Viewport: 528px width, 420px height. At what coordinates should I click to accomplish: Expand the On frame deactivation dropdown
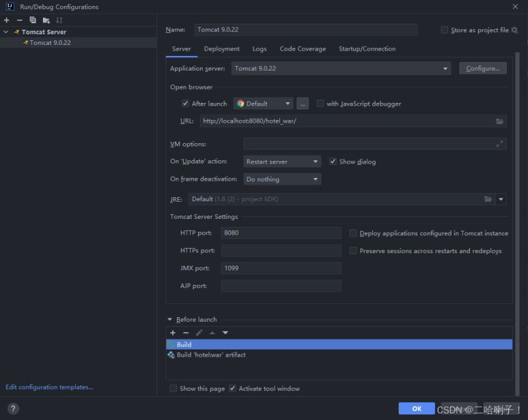coord(315,179)
